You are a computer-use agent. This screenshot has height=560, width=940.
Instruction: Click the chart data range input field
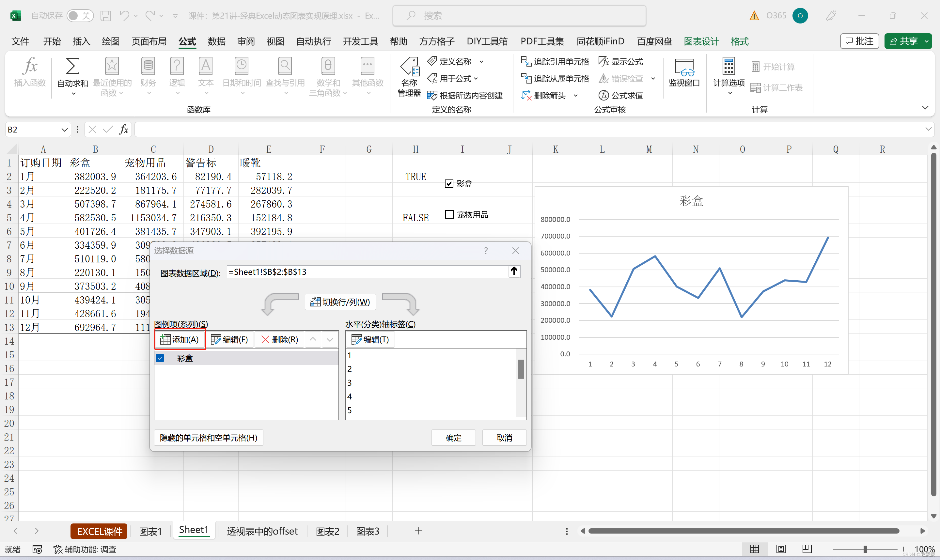(368, 272)
